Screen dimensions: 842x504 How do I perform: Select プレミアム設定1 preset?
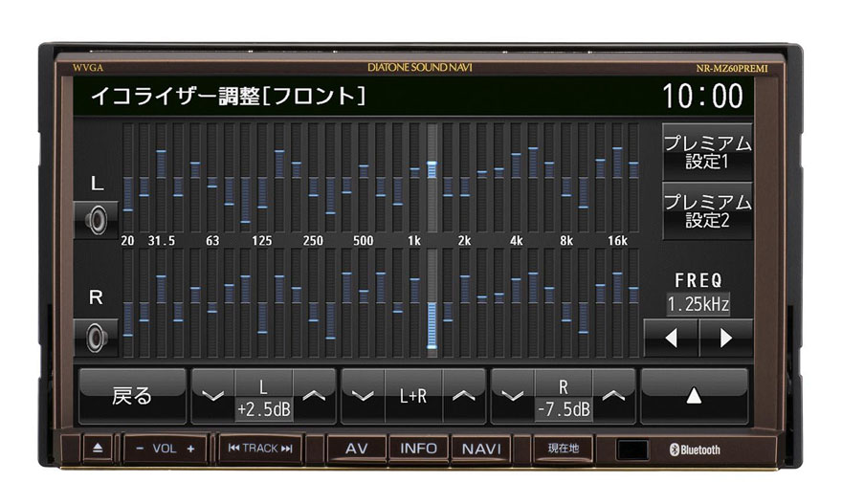[707, 152]
